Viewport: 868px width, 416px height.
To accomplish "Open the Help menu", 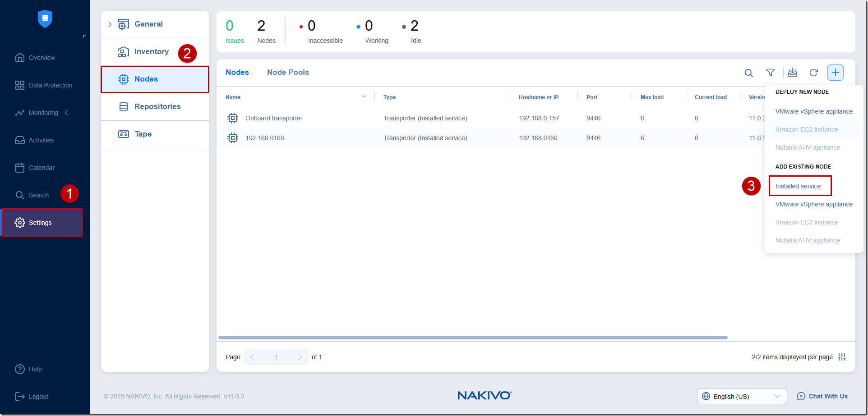I will coord(28,369).
